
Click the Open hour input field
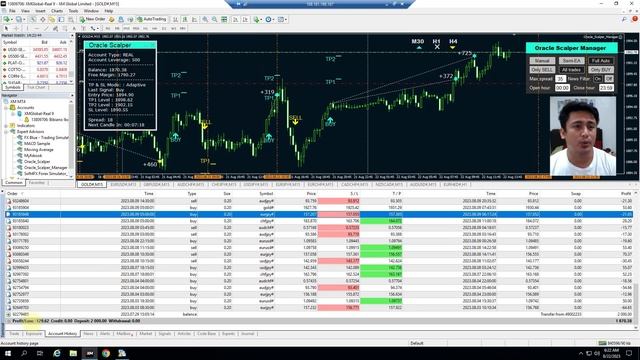(x=562, y=88)
